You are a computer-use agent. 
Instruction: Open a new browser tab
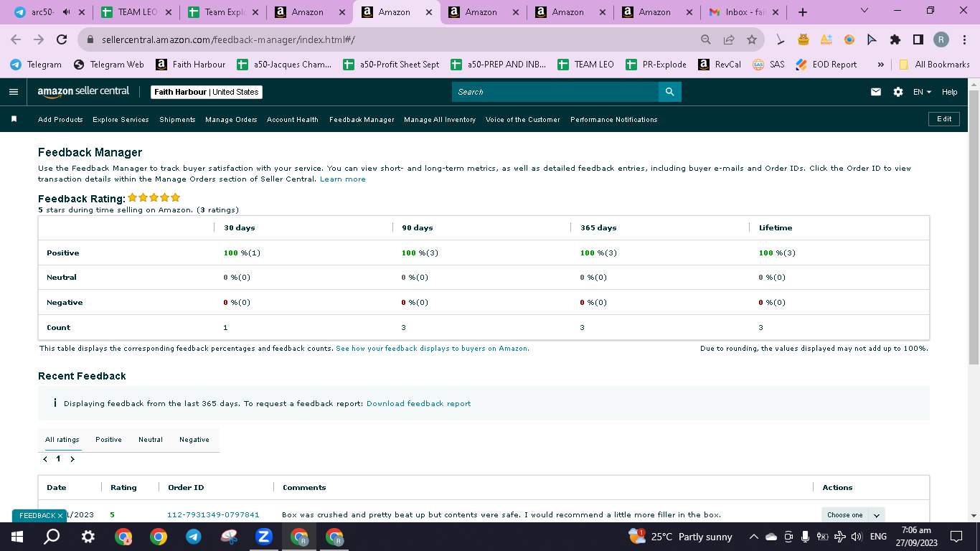pyautogui.click(x=803, y=12)
